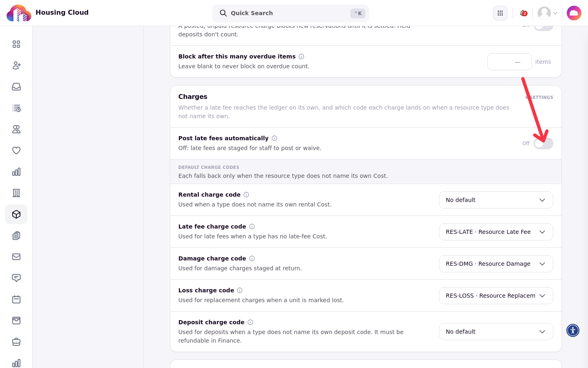Show info for Post late fees automatically

click(274, 138)
